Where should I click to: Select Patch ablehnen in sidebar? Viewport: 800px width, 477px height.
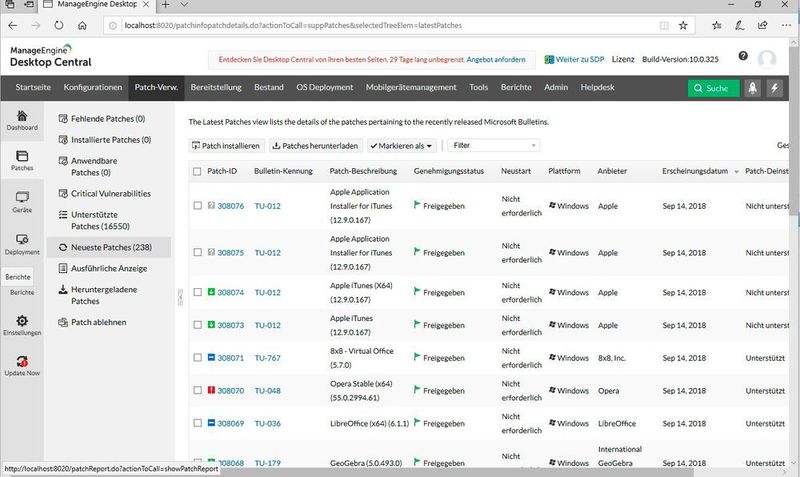[x=98, y=322]
